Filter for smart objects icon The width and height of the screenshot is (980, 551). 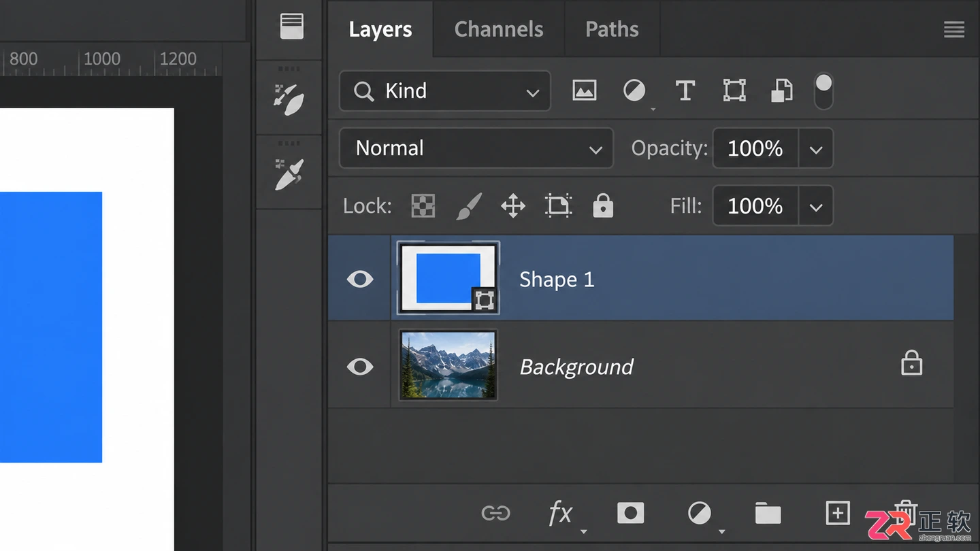(782, 90)
